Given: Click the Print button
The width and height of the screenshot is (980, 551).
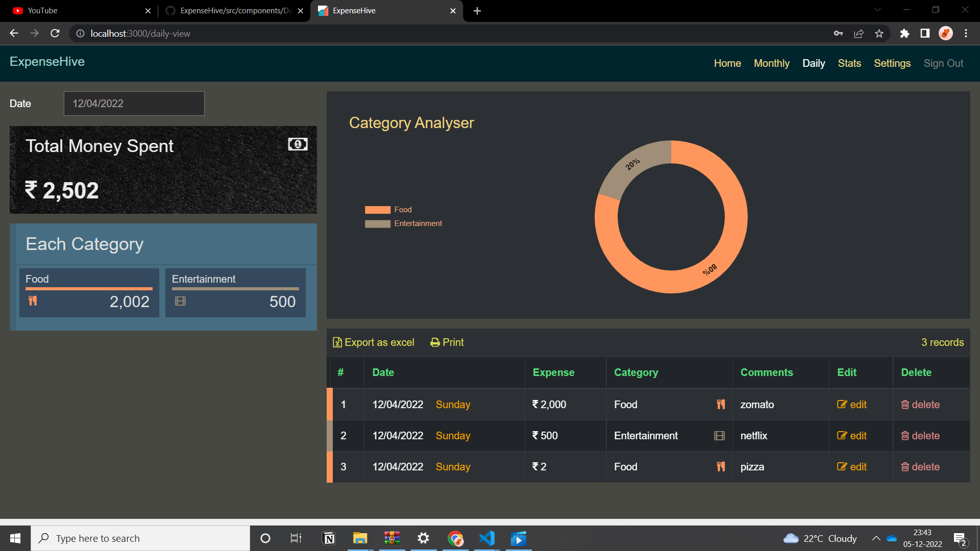Looking at the screenshot, I should click(x=447, y=342).
